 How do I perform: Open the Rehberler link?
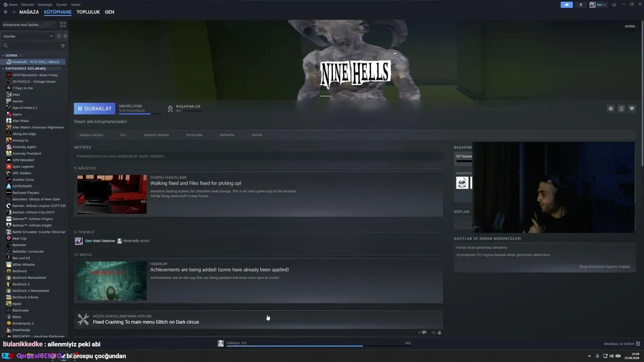(227, 135)
